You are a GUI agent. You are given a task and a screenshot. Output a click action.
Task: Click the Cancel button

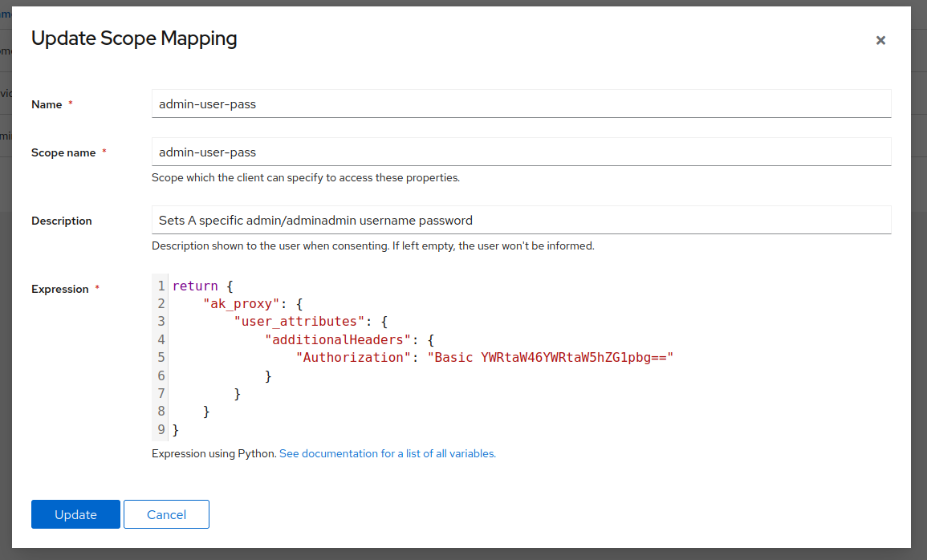[x=166, y=514]
